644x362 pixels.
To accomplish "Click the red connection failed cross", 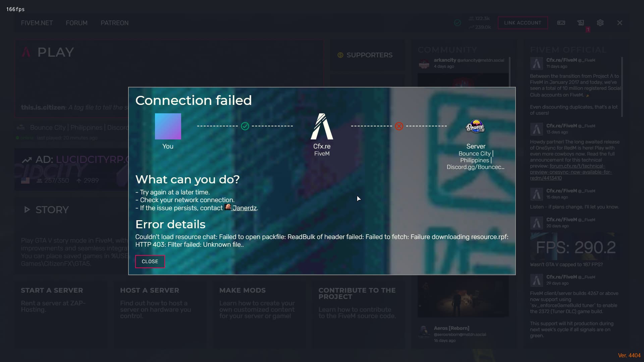I will point(399,126).
